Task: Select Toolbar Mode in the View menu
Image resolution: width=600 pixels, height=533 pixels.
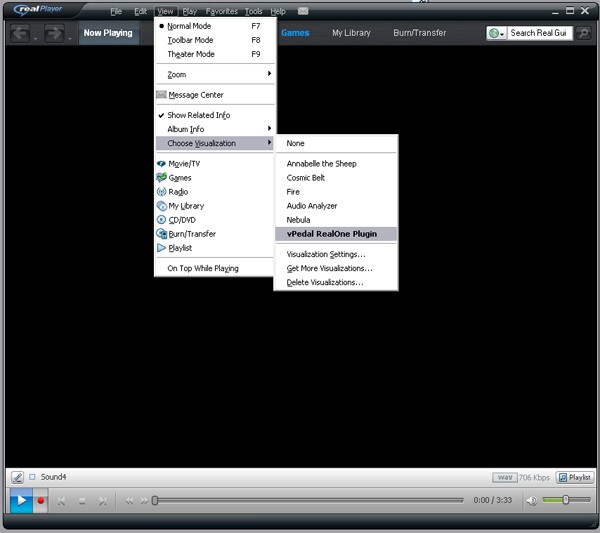Action: [215, 40]
